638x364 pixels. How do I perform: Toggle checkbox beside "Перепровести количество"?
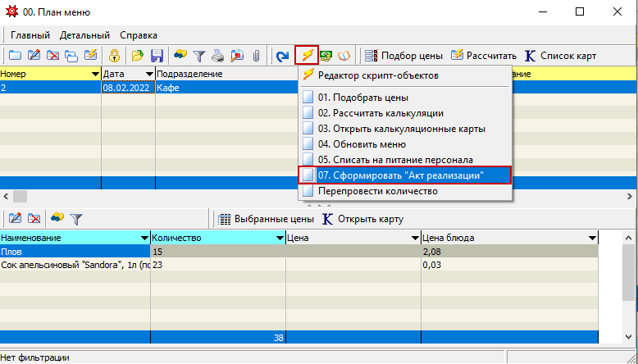coord(308,191)
